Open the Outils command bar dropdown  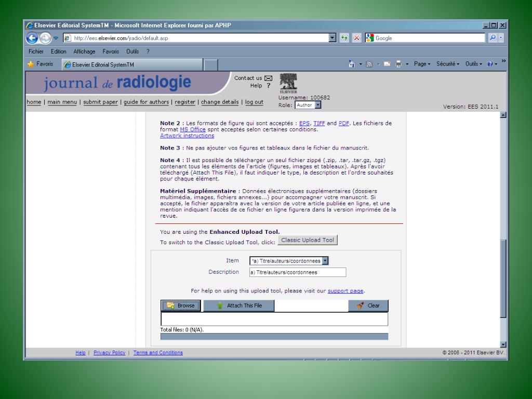tap(474, 64)
